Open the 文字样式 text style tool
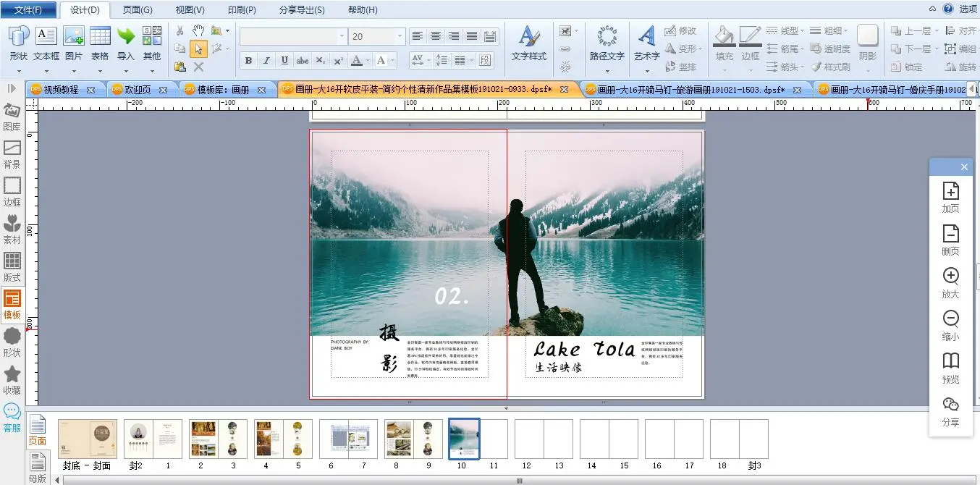The height and width of the screenshot is (485, 980). [529, 42]
